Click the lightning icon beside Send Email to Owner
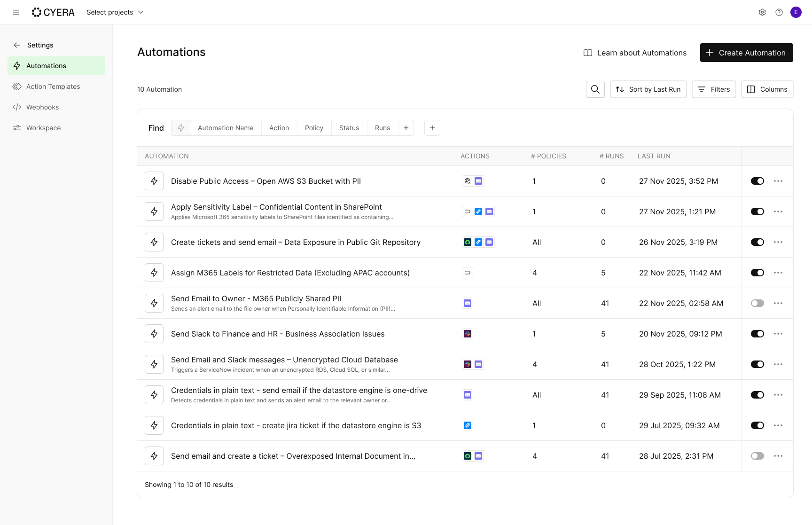Screen dimensions: 812x525 click(154, 303)
